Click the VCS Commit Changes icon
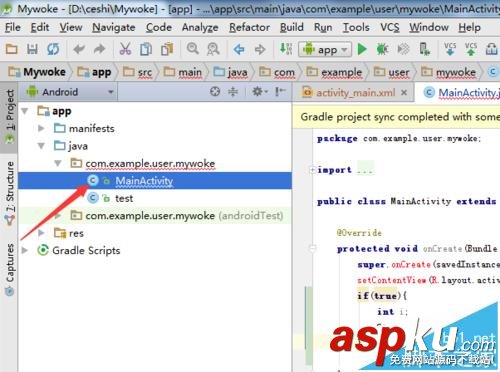 point(471,49)
